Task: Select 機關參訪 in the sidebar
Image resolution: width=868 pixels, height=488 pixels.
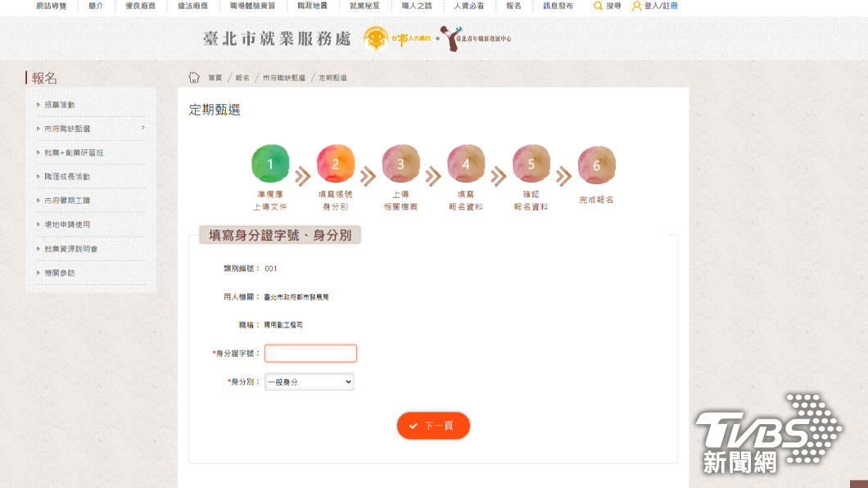Action: [60, 273]
